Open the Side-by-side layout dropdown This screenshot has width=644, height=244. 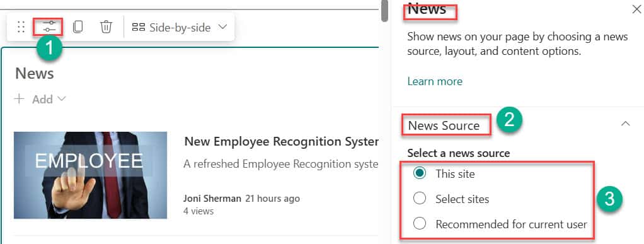(x=180, y=28)
